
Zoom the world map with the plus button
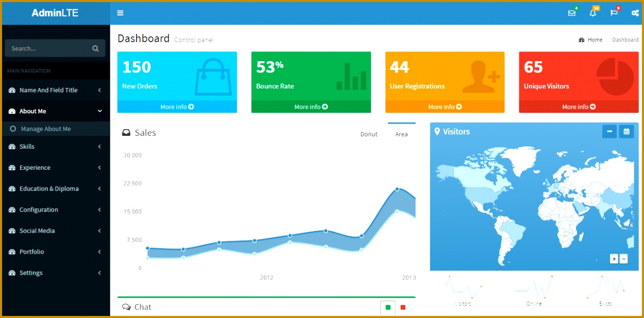[614, 258]
